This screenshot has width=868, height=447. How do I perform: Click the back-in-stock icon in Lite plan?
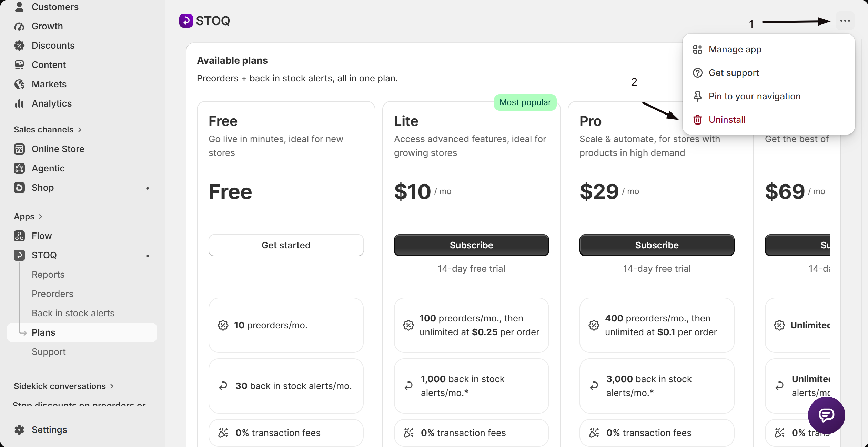click(408, 386)
